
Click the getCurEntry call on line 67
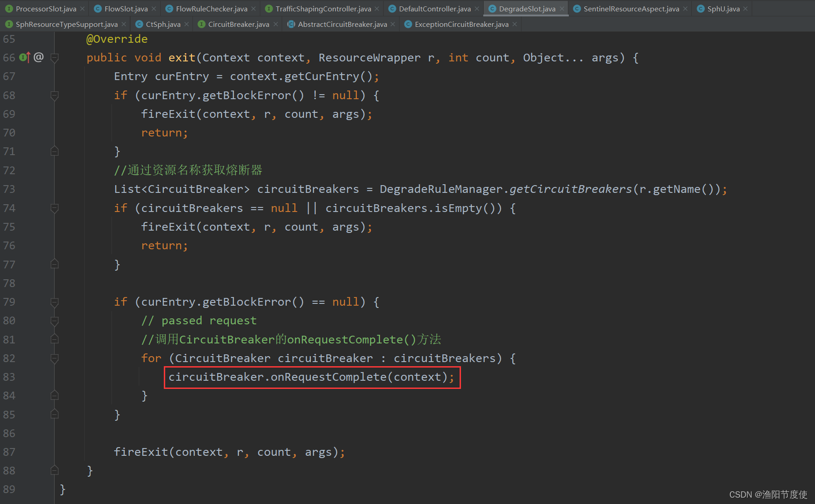322,76
